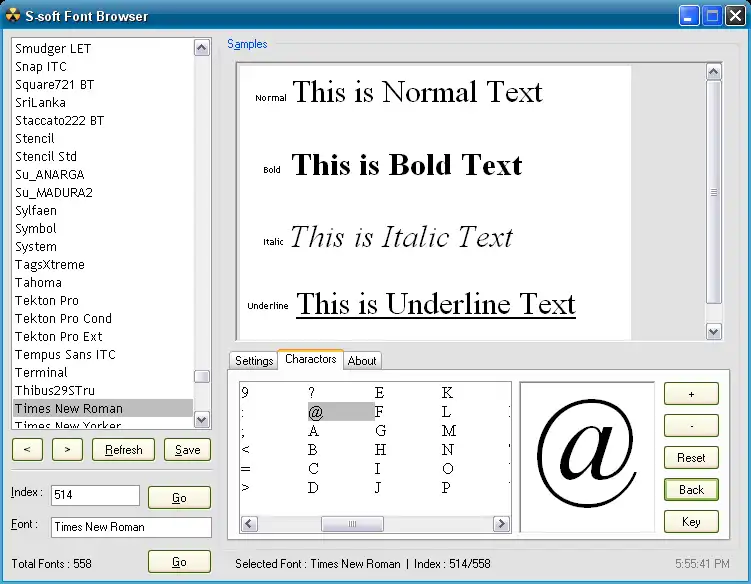Viewport: 751px width, 584px height.
Task: Select Stencil Std in the font list
Action: [103, 156]
